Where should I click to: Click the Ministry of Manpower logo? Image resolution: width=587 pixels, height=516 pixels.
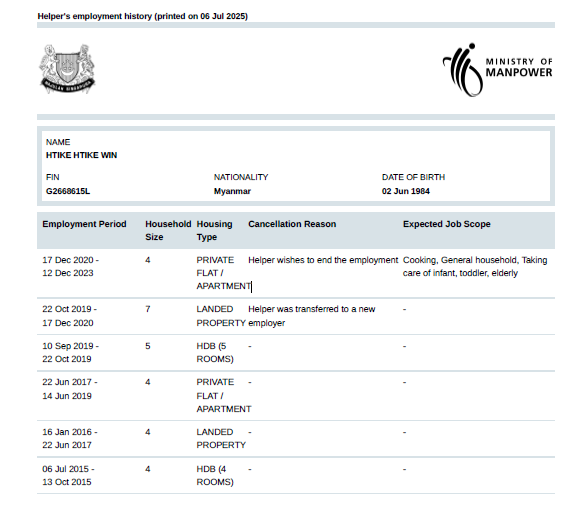coord(498,70)
